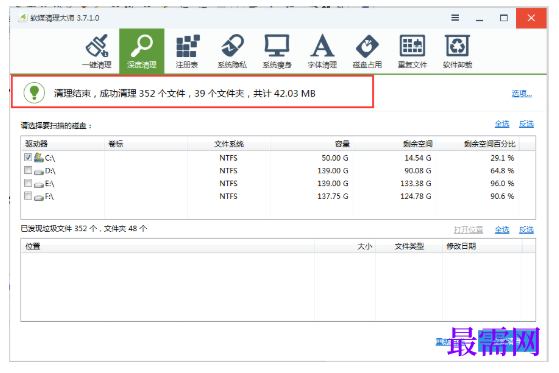Click the D:\ drive icon
559x373 pixels.
(x=39, y=171)
